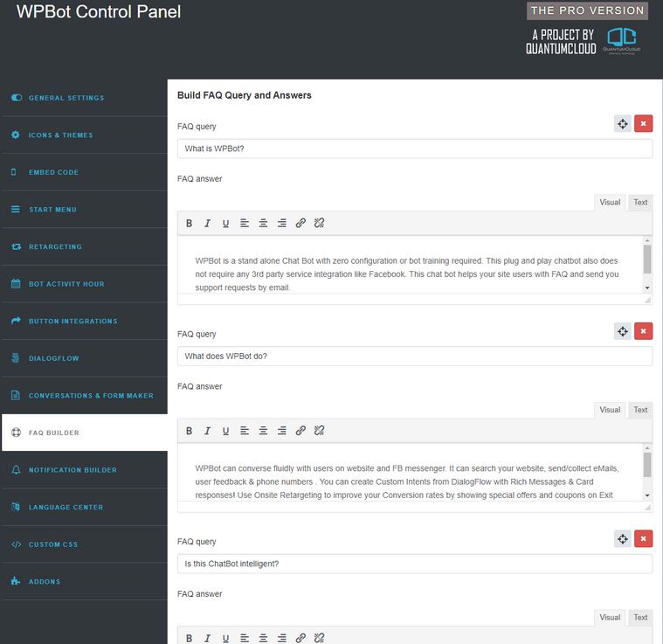Move handle for 'Is this ChatBot intelligent?' FAQ
This screenshot has width=663, height=644.
(x=623, y=539)
